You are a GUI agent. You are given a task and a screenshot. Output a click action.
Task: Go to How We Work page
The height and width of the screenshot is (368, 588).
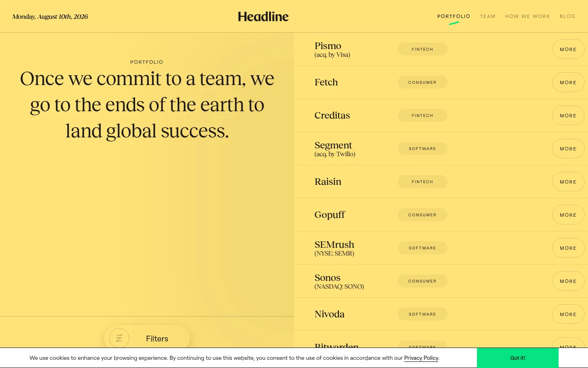528,16
